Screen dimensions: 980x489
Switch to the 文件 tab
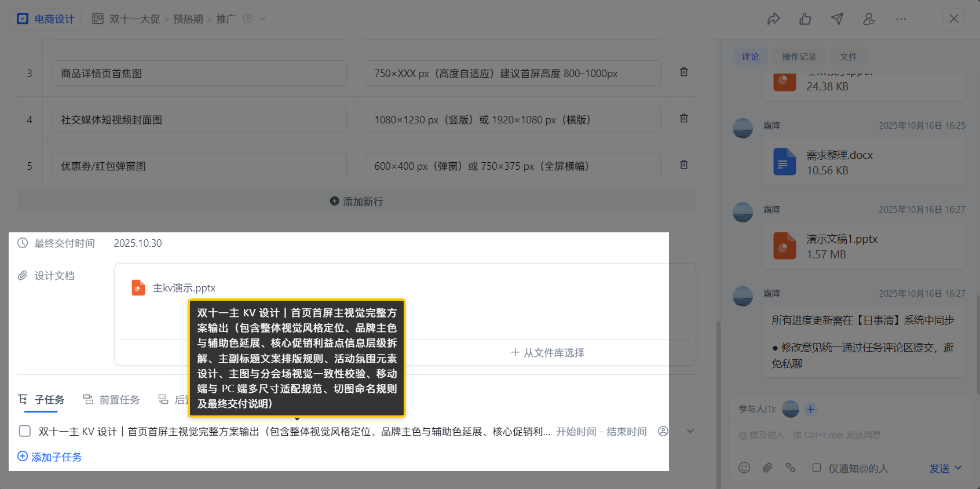[x=848, y=56]
